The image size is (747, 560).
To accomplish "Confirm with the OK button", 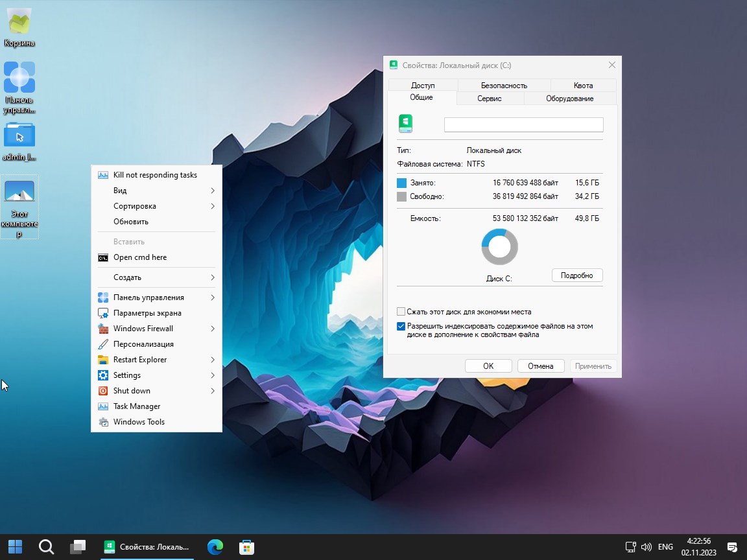I will tap(488, 366).
